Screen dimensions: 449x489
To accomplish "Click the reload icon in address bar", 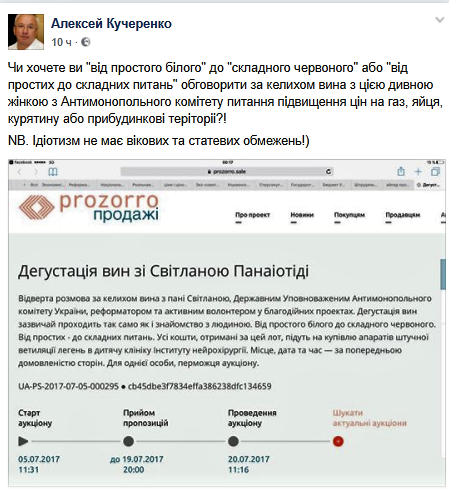I will coord(328,172).
